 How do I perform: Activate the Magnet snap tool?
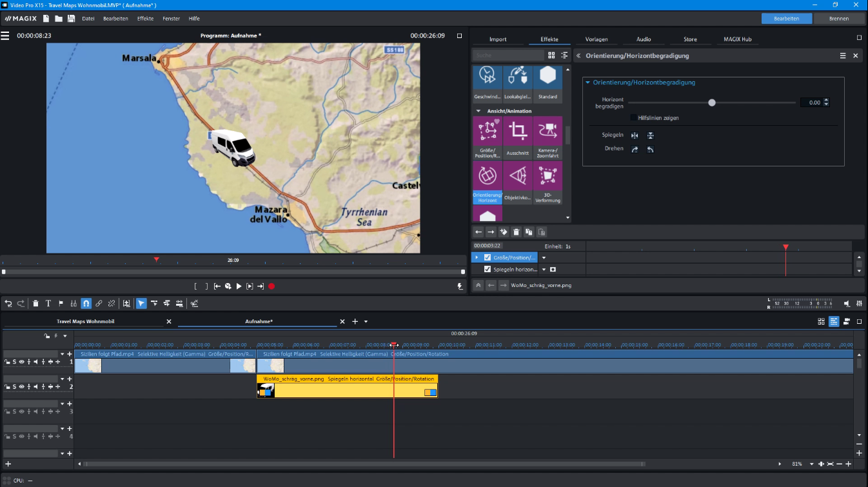87,303
